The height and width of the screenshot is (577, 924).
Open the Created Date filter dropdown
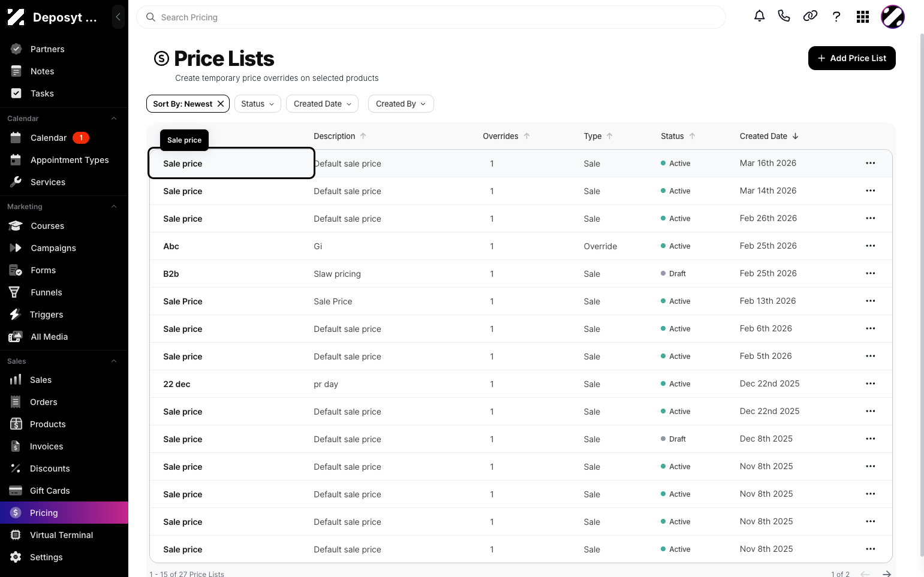[x=322, y=104]
